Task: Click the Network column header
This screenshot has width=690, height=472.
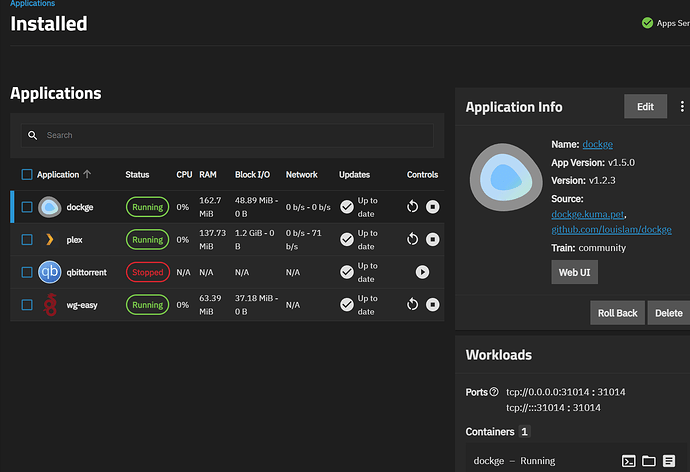Action: tap(301, 175)
